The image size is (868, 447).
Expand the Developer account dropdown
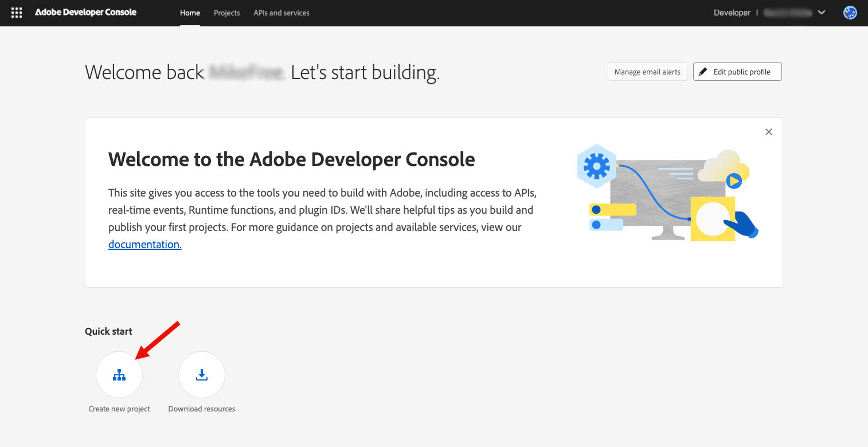point(732,12)
